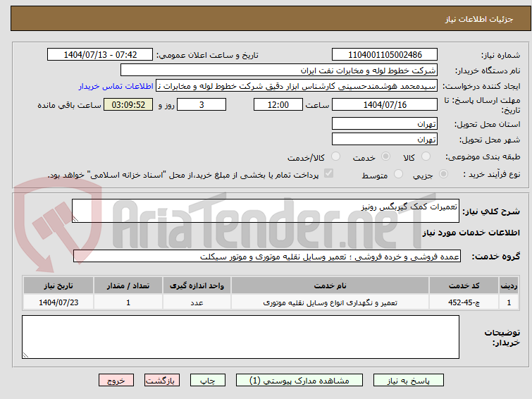This screenshot has width=532, height=399.
Task: Click the resize handle of شرح کلی نیاز box
Action: (75, 219)
